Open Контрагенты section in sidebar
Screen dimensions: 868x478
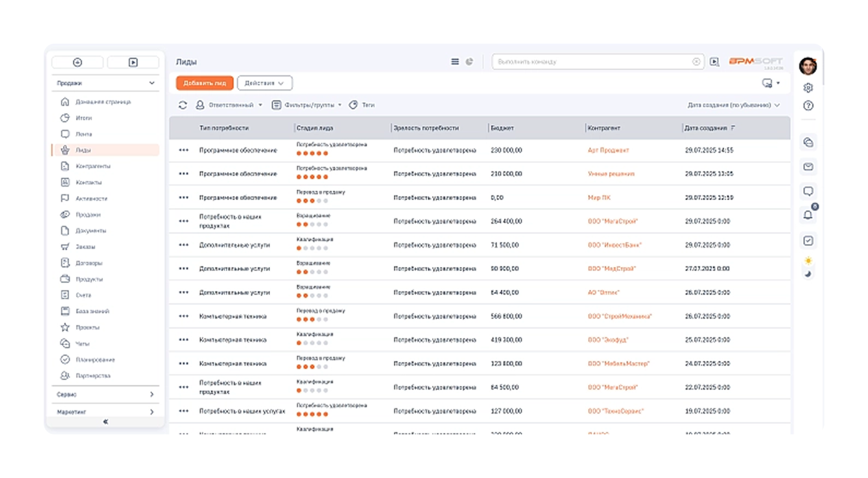[93, 166]
